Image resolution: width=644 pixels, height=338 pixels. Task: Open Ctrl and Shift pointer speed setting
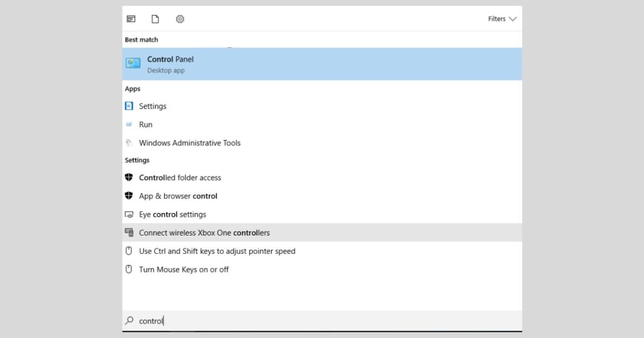(217, 251)
